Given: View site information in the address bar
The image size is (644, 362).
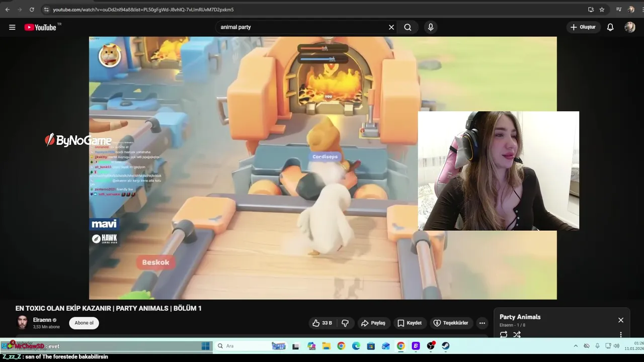Looking at the screenshot, I should (x=46, y=10).
